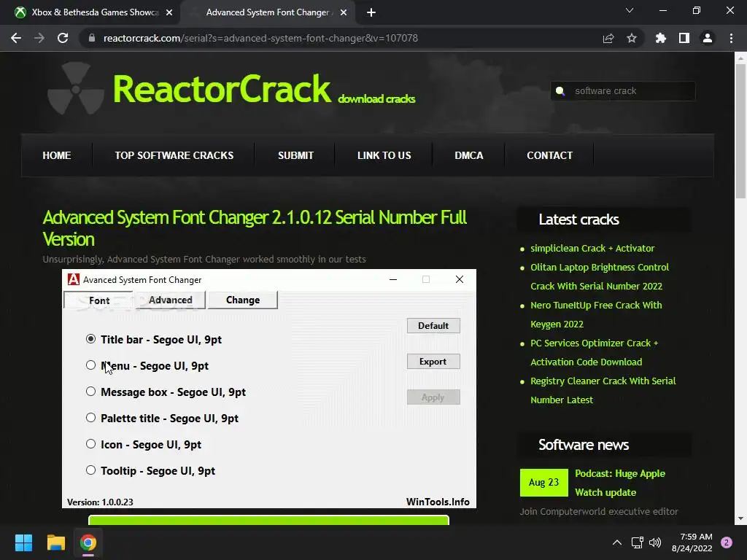Click the browser forward arrow
747x560 pixels.
click(x=39, y=38)
